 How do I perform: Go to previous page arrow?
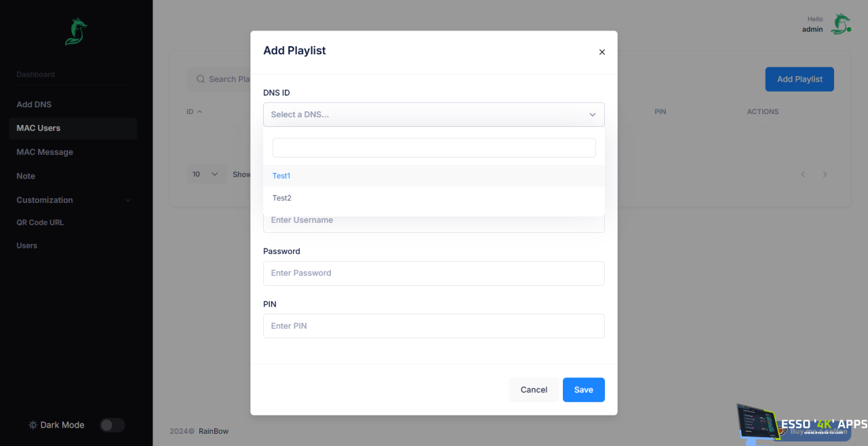click(803, 174)
